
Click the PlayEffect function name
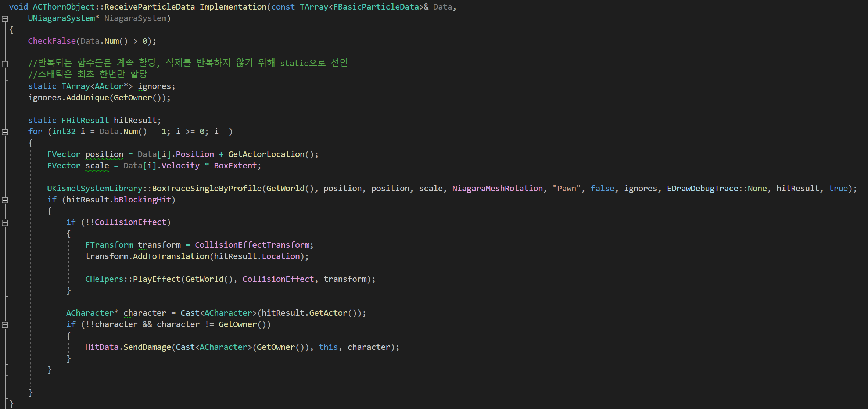[157, 279]
